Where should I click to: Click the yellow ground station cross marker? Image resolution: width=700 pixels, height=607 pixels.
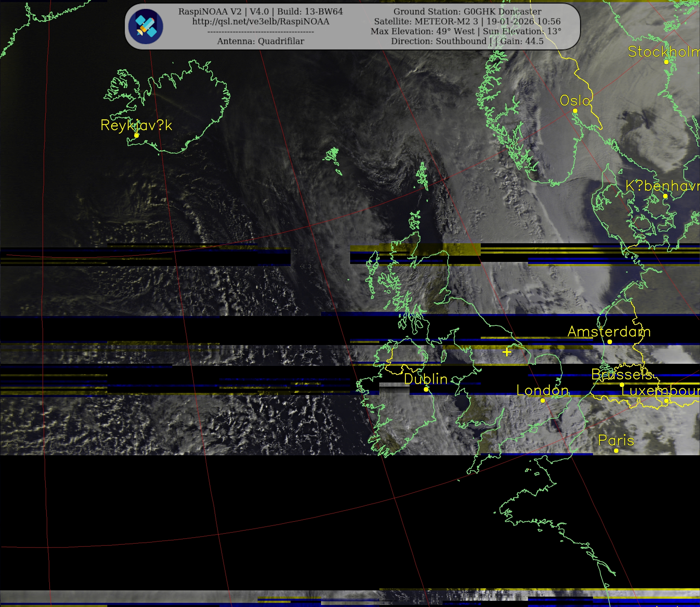507,352
